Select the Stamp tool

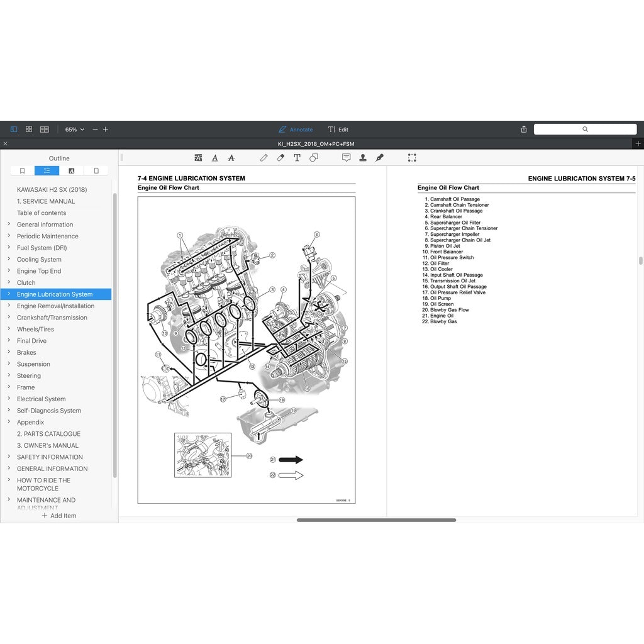point(363,158)
